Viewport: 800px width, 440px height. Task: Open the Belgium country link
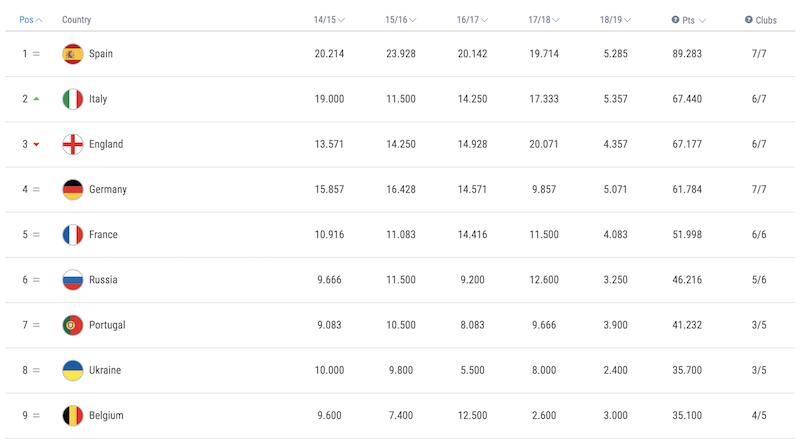(x=106, y=415)
